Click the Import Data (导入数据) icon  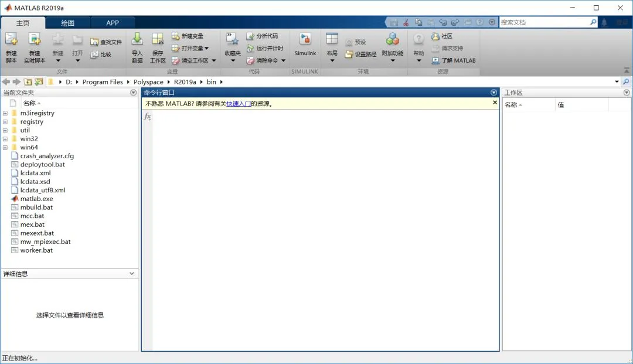pos(137,39)
